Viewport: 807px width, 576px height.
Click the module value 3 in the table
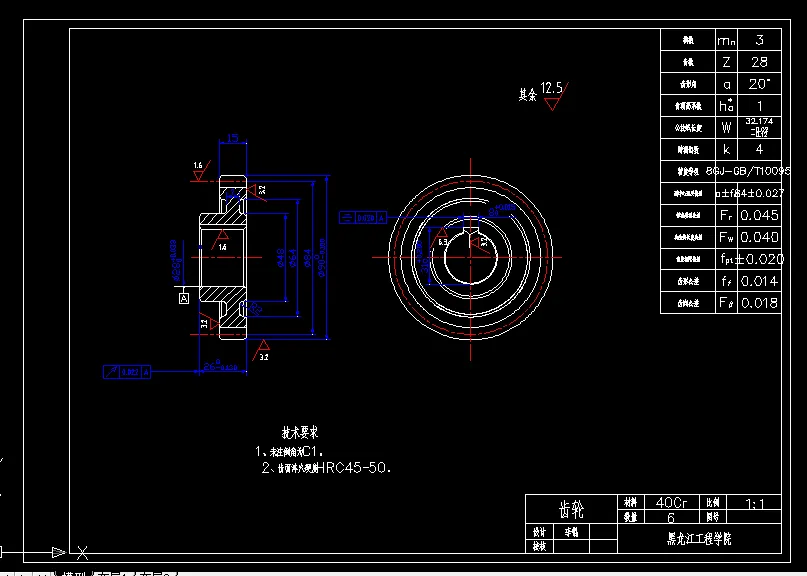coord(760,40)
